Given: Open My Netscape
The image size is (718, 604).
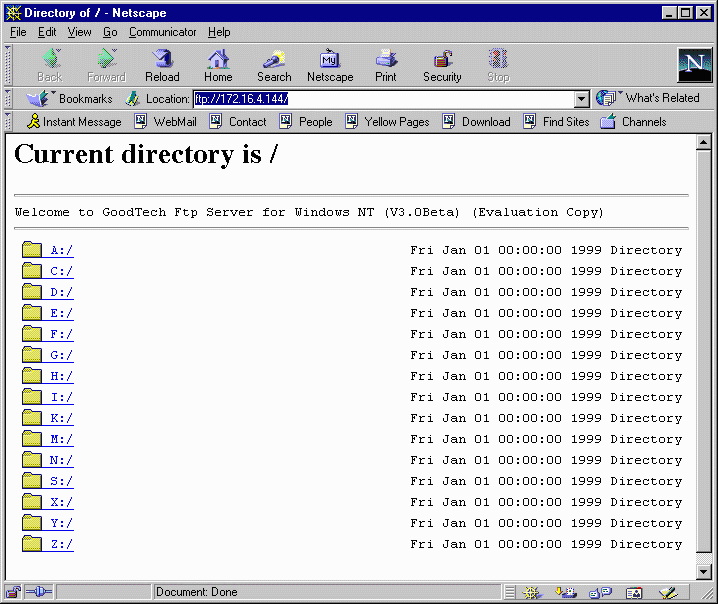Looking at the screenshot, I should pyautogui.click(x=330, y=65).
